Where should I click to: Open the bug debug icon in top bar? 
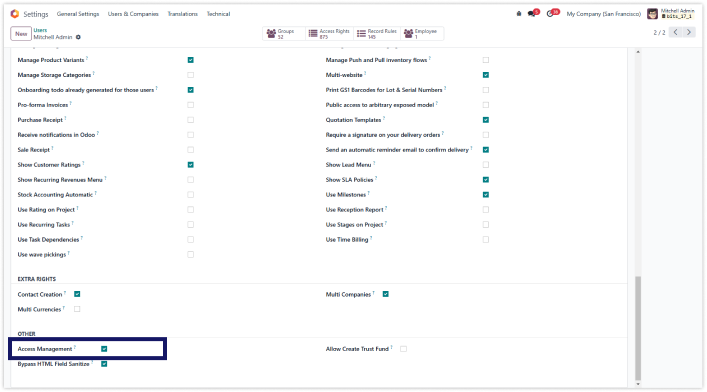(x=519, y=14)
